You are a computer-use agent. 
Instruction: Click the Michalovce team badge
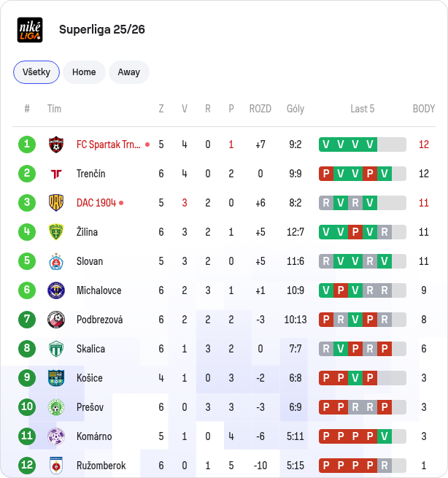coord(56,290)
